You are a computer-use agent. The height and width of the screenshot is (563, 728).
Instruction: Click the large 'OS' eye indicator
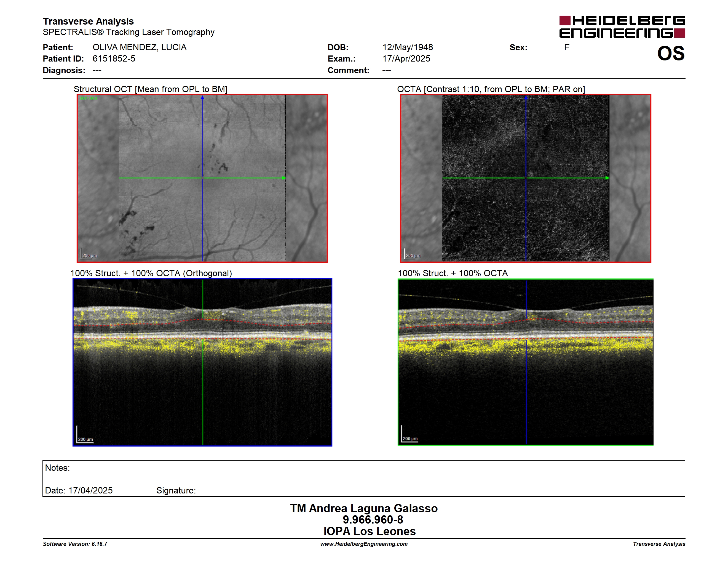[x=671, y=53]
